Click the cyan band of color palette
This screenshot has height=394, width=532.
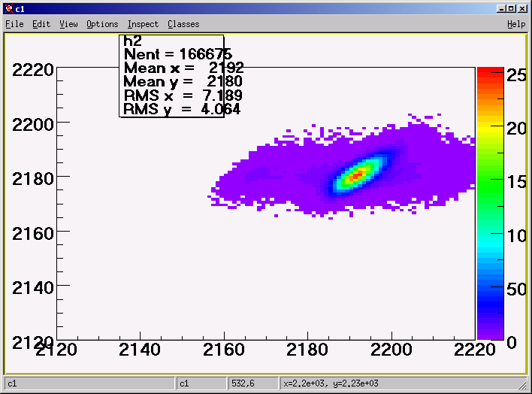(490, 247)
